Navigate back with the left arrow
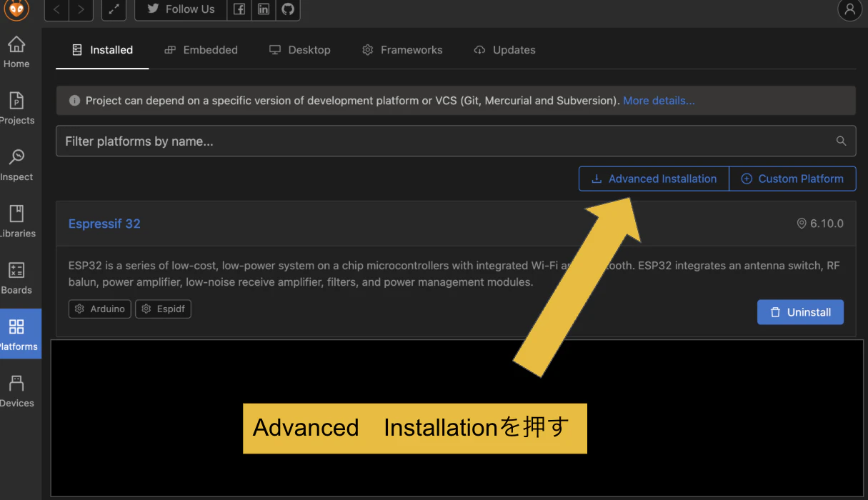This screenshot has height=500, width=868. [x=56, y=9]
